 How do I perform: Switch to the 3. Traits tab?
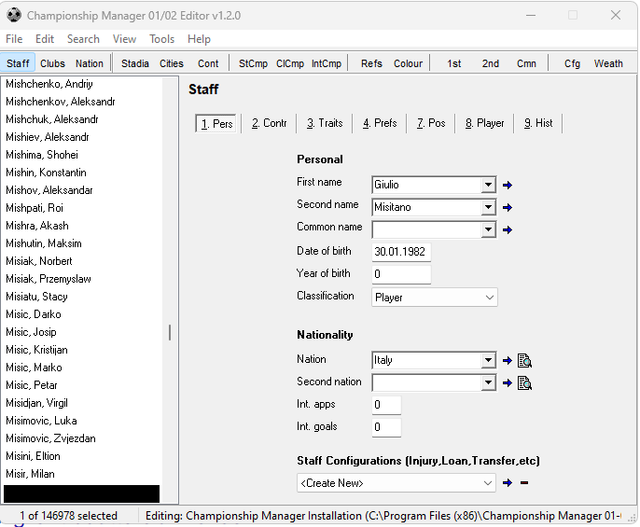[325, 123]
